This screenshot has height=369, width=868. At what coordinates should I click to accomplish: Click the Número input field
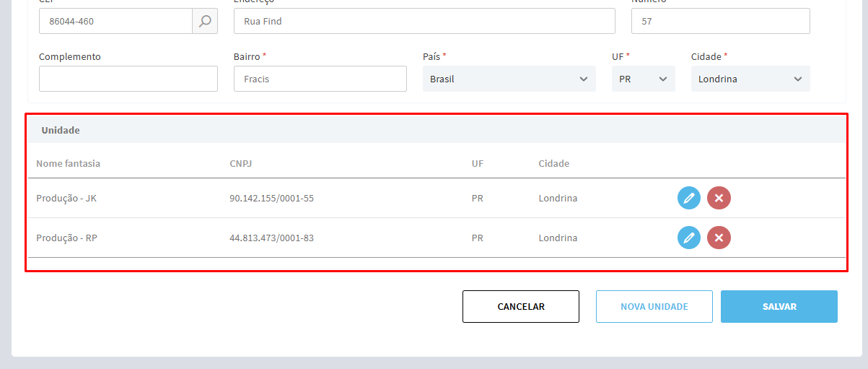coord(720,22)
